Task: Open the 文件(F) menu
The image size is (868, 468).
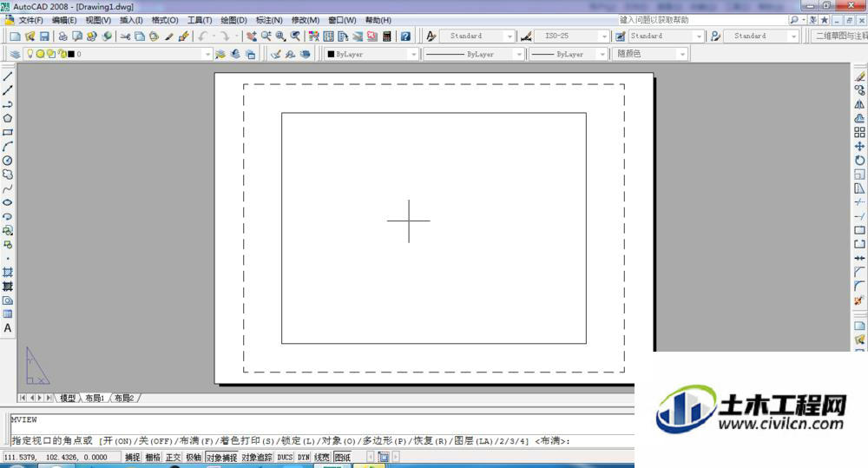Action: point(31,20)
